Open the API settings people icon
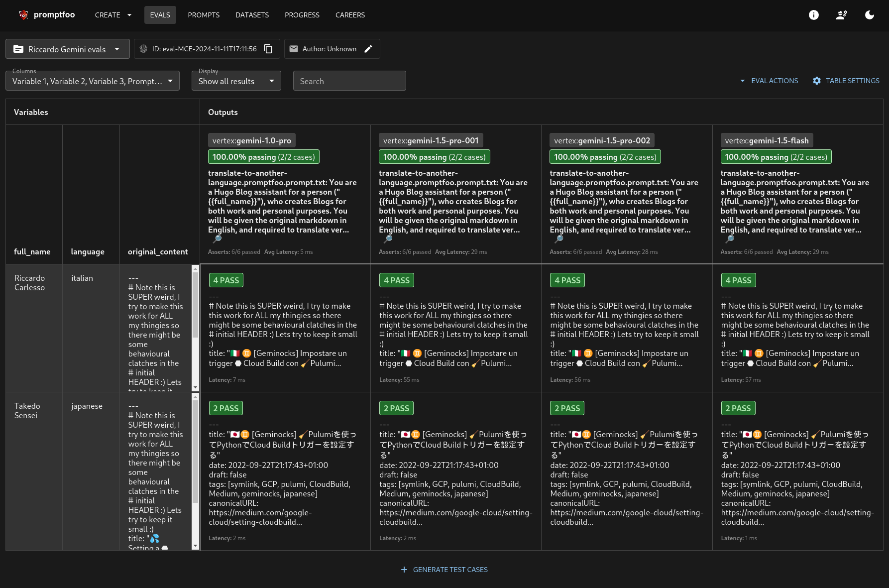Viewport: 889px width, 588px height. (842, 15)
